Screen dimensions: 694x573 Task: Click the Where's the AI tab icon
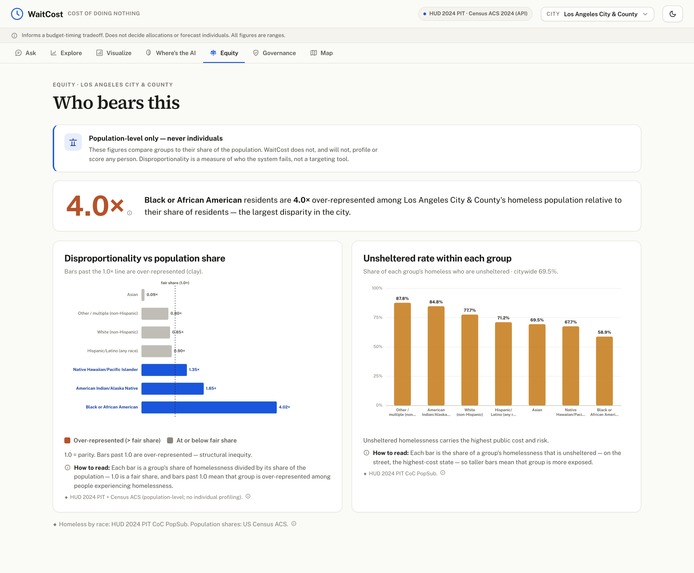click(148, 53)
